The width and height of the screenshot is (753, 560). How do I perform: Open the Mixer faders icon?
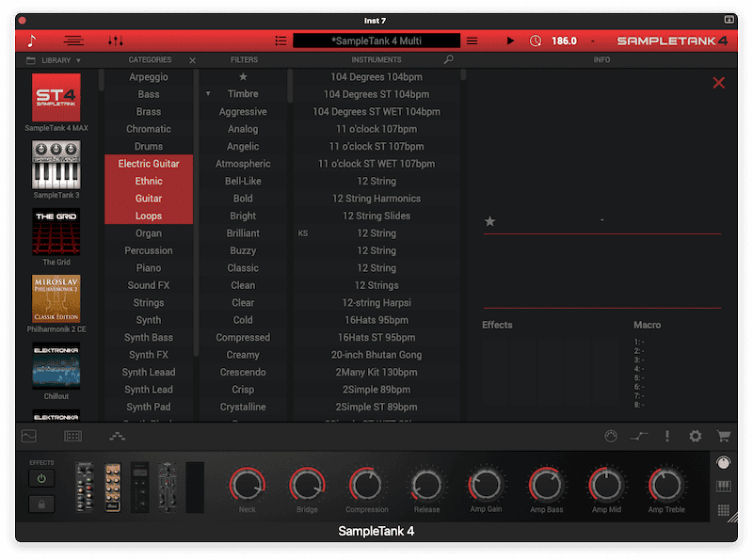[115, 40]
